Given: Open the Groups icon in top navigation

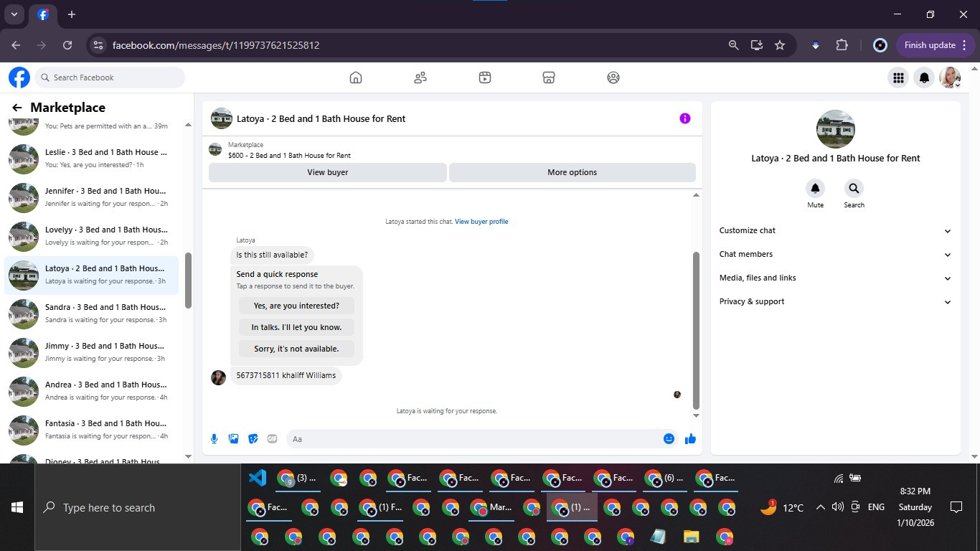Looking at the screenshot, I should pyautogui.click(x=613, y=77).
